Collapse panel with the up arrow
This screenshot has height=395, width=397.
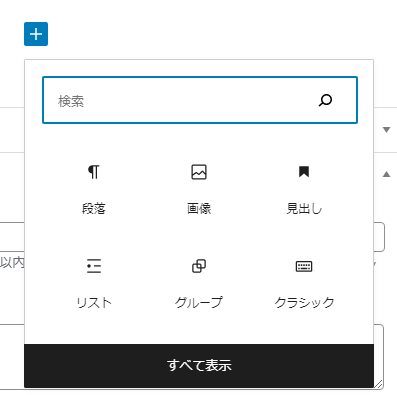coord(386,174)
